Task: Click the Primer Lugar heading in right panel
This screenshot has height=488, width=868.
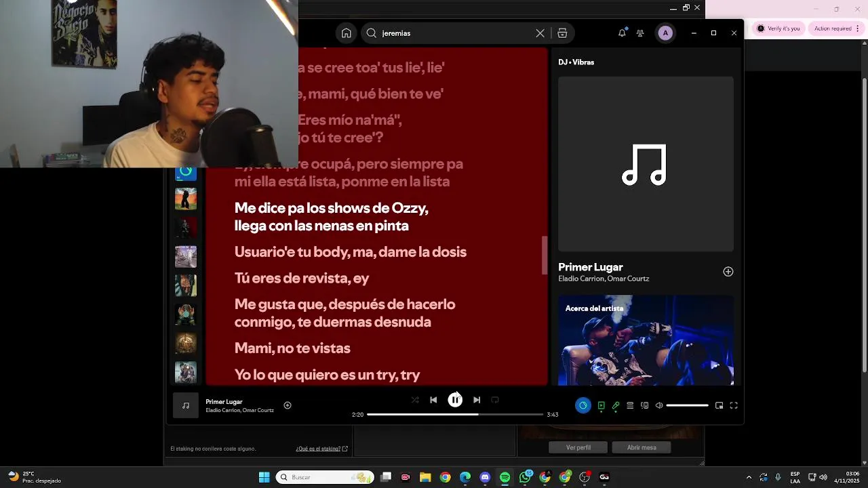Action: click(590, 267)
